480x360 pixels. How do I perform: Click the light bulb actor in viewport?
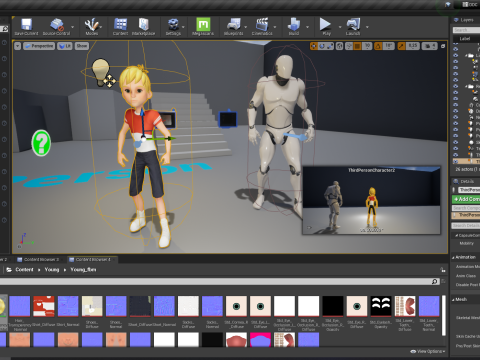click(100, 71)
